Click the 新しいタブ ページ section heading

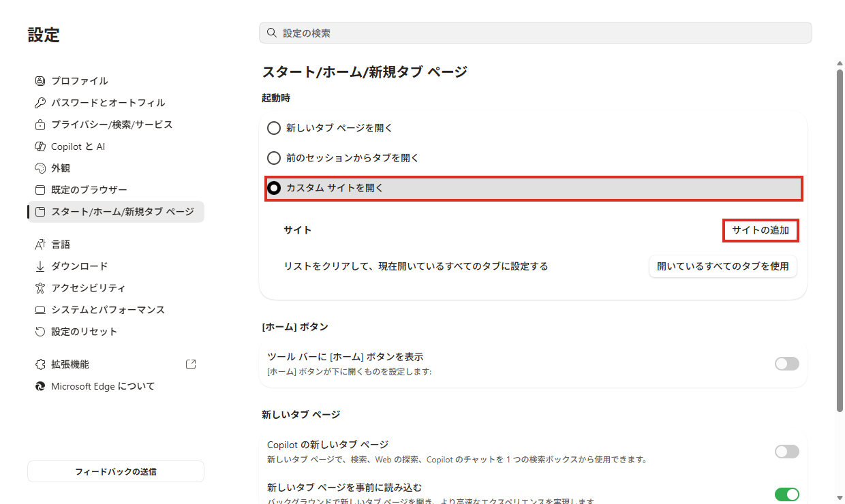click(301, 414)
